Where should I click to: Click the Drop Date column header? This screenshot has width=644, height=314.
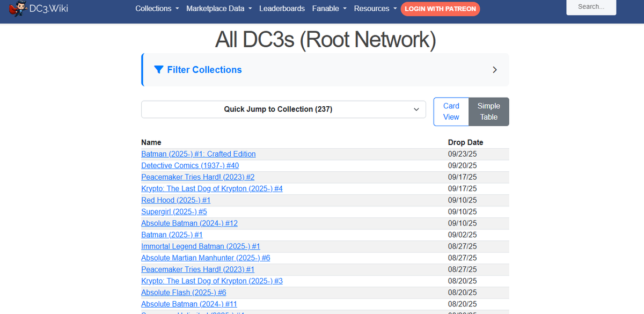[x=466, y=142]
